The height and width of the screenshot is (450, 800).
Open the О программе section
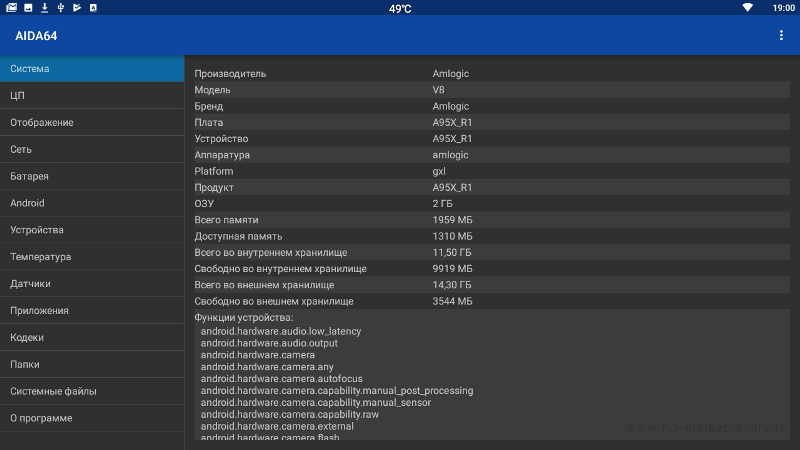pos(92,418)
